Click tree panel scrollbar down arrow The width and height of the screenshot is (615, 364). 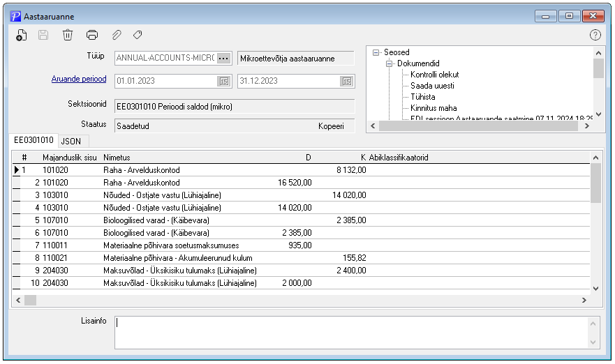[598, 114]
